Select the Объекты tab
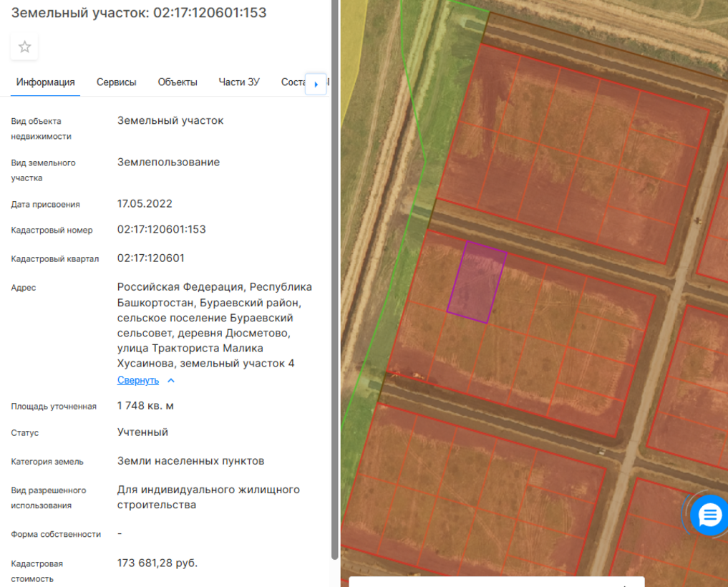 click(x=178, y=82)
